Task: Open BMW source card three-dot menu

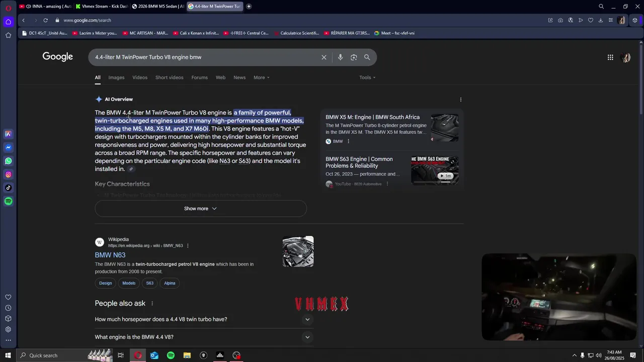Action: click(x=348, y=141)
